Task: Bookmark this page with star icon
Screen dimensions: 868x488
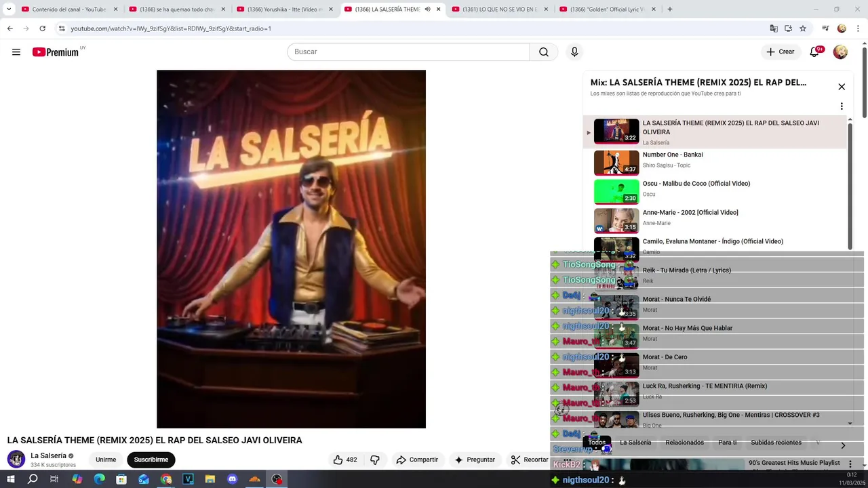Action: [x=803, y=28]
